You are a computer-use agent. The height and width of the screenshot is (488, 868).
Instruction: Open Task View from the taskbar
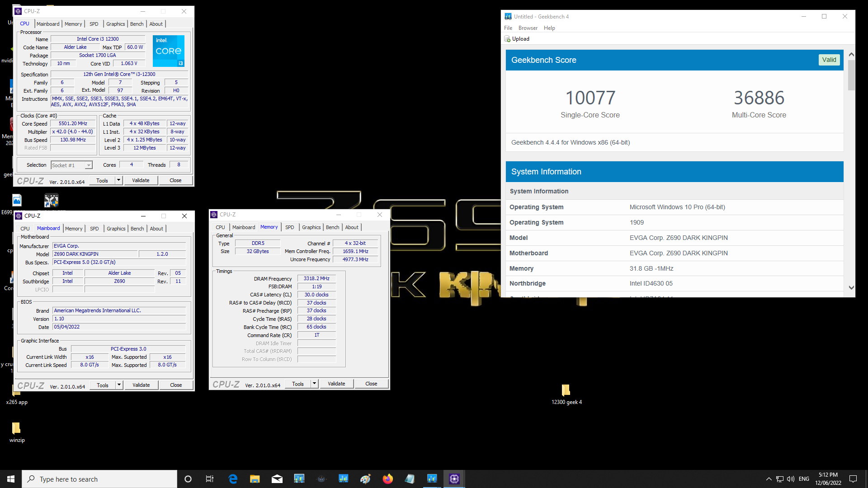click(210, 479)
